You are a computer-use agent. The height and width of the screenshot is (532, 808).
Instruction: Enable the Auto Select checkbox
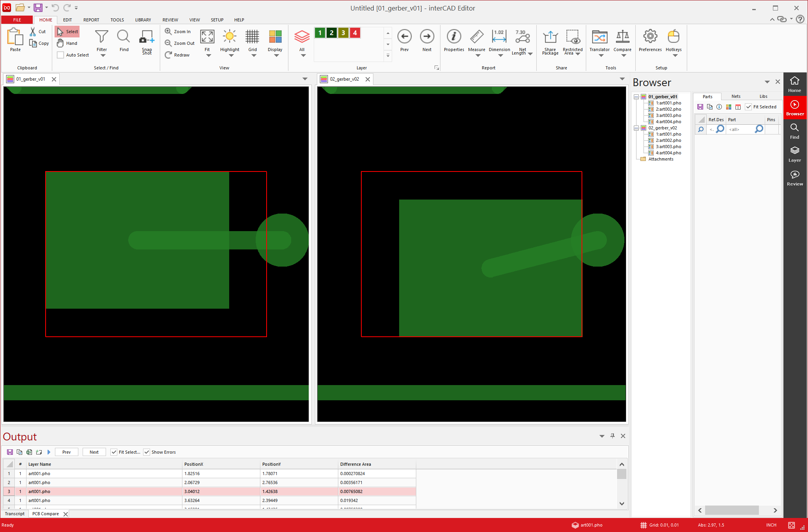60,55
